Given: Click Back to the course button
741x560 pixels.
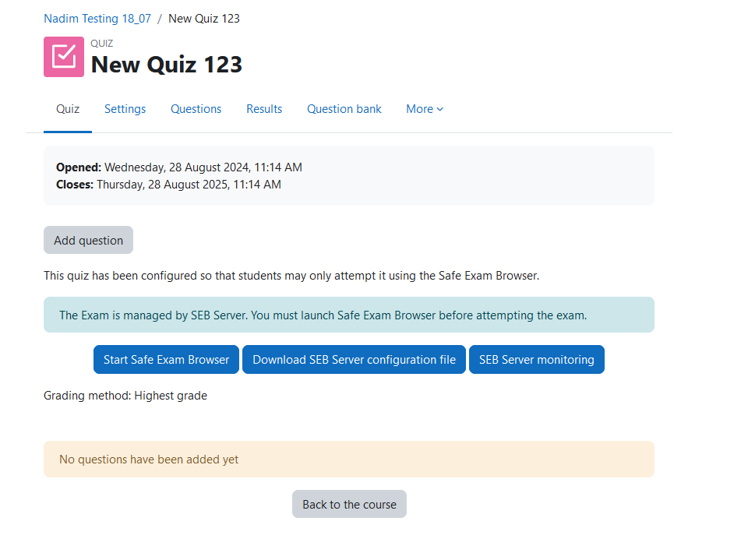Looking at the screenshot, I should pyautogui.click(x=349, y=505).
